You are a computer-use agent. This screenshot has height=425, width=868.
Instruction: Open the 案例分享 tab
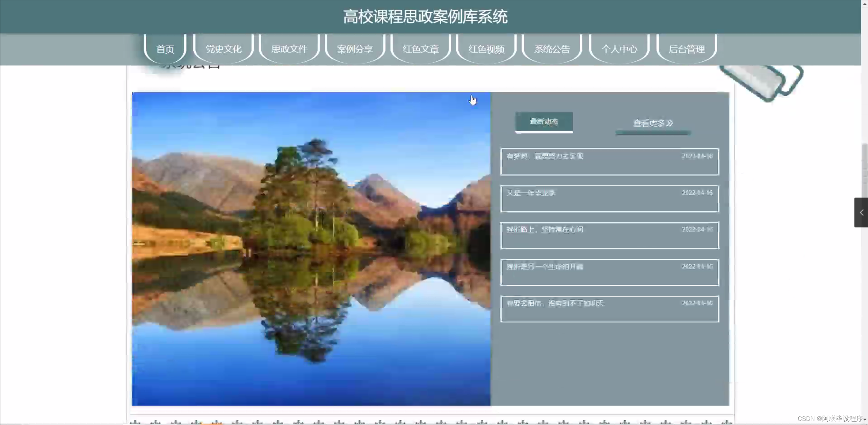[x=354, y=49]
